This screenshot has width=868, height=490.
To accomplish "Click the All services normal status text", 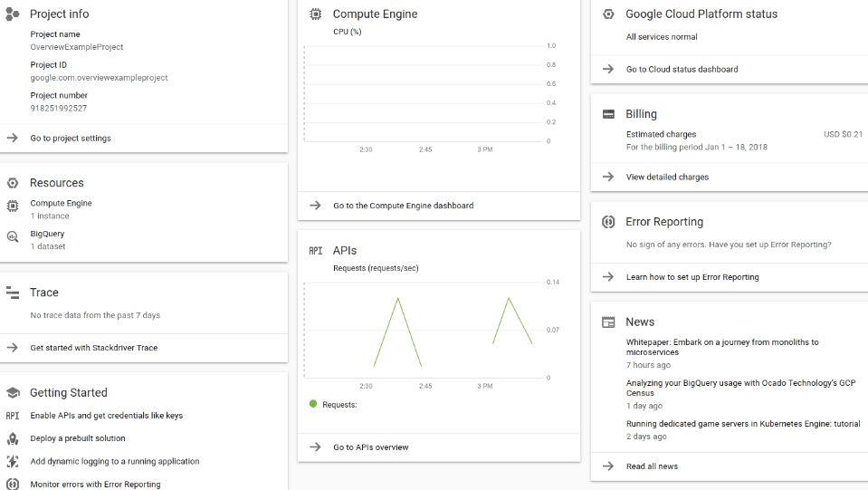I will coord(662,36).
